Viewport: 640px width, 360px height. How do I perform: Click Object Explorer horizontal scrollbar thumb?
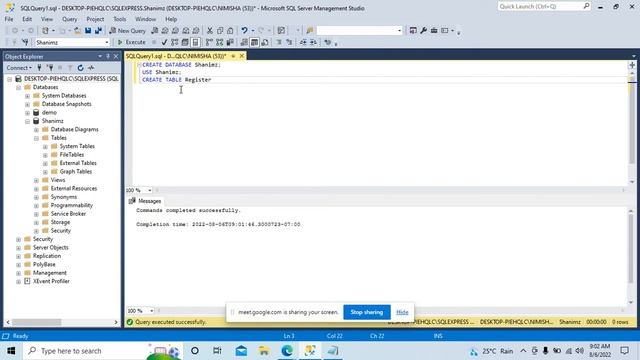click(36, 322)
